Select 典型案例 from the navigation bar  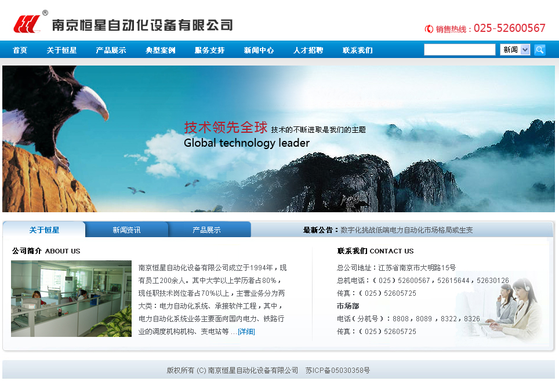(160, 50)
